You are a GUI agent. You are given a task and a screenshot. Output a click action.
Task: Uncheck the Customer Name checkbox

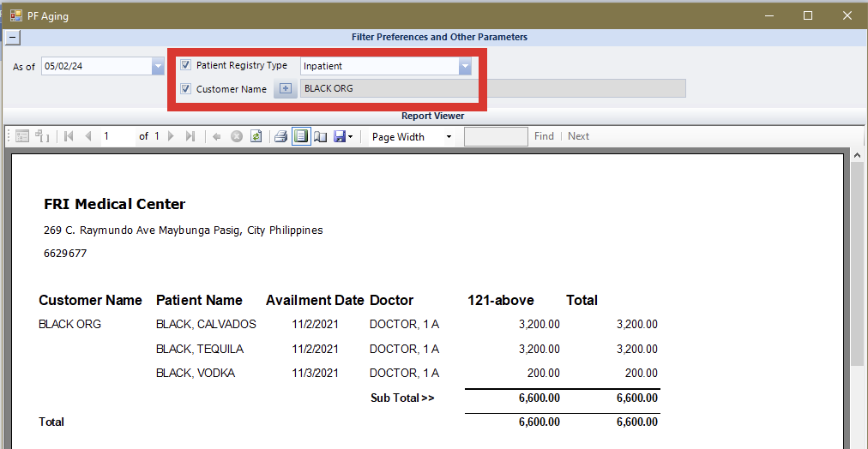[x=185, y=88]
